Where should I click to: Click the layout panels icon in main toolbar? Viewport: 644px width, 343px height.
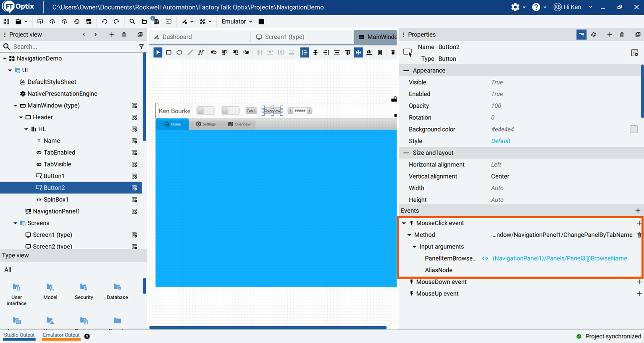[6, 21]
